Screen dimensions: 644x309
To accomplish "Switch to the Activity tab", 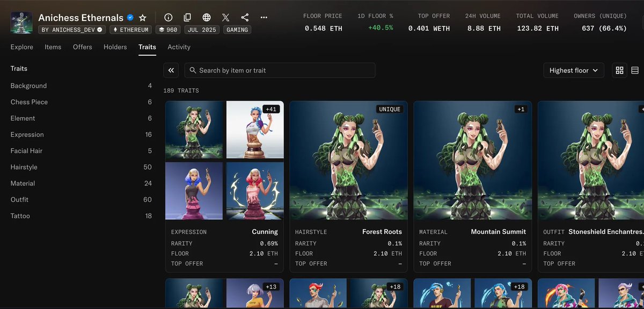I will pos(179,47).
